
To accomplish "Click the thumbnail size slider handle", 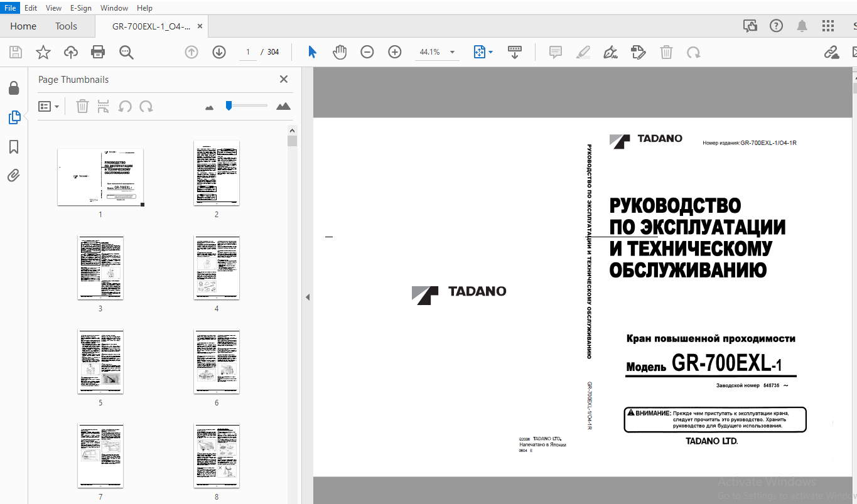I will 229,105.
